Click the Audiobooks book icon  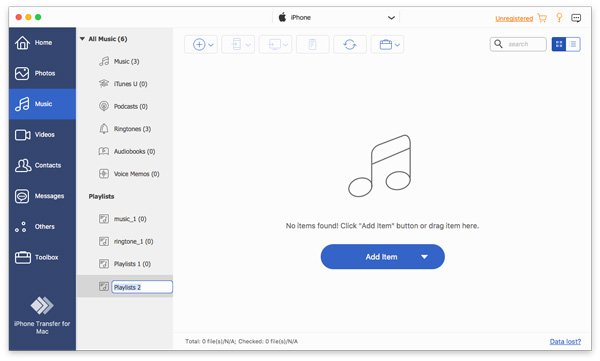click(104, 151)
